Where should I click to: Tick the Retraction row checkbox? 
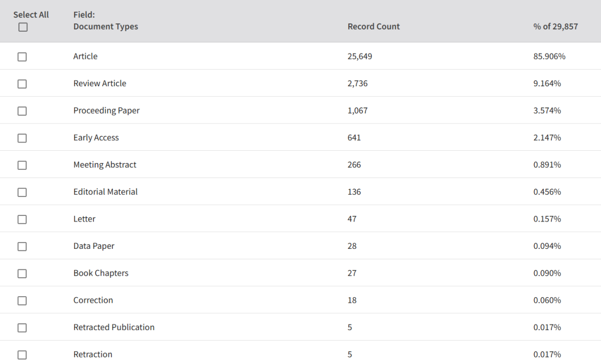click(x=22, y=355)
